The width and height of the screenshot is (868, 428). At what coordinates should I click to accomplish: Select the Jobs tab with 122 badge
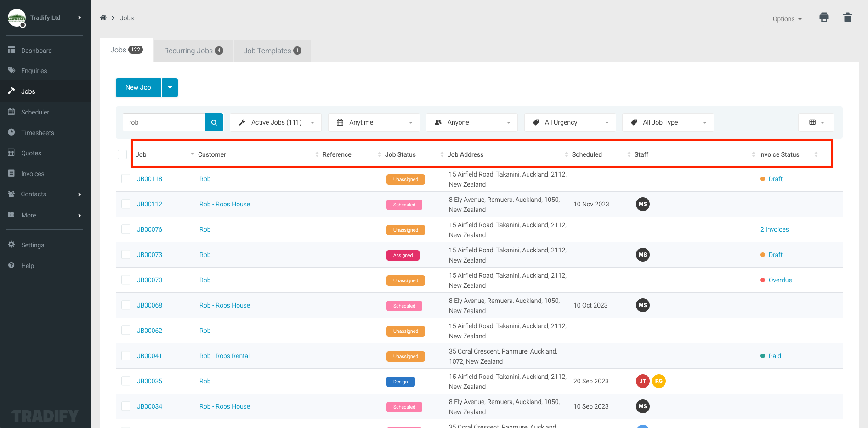126,50
